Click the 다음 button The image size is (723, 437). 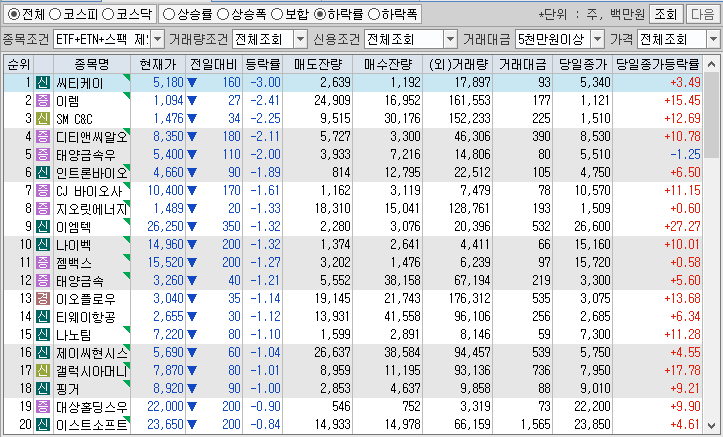click(703, 15)
